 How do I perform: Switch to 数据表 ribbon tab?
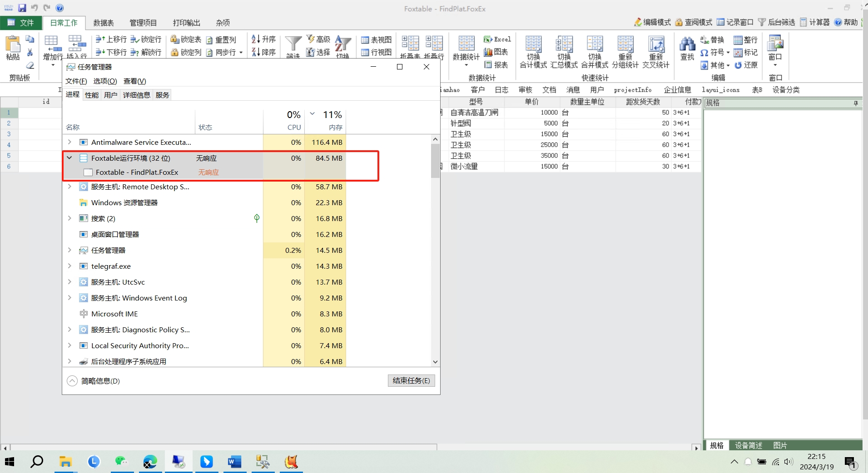pos(104,23)
